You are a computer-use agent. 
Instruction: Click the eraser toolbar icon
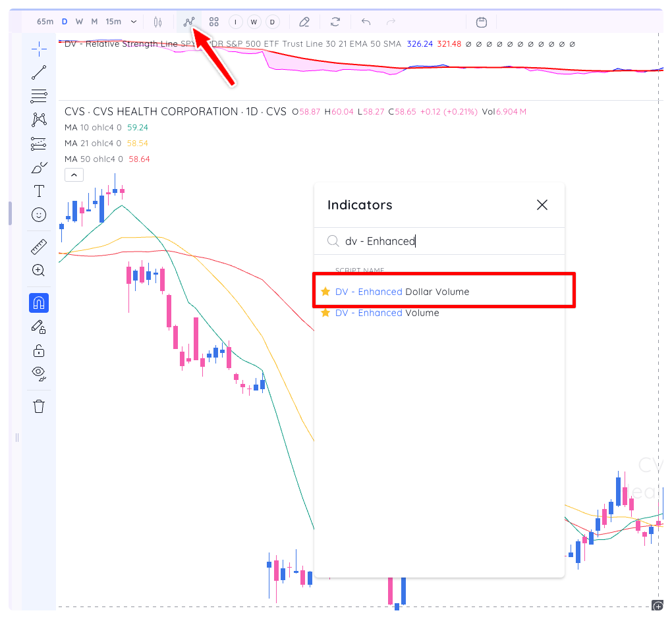coord(304,22)
